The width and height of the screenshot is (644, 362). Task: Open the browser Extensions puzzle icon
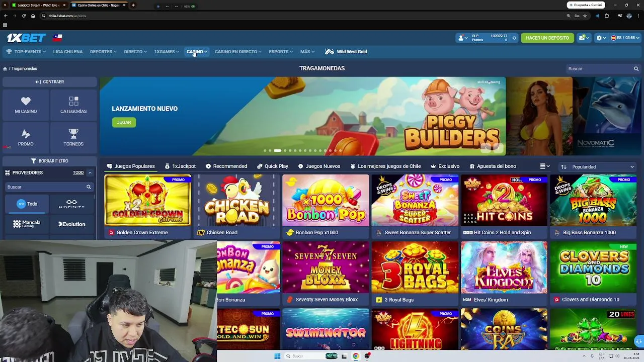click(x=606, y=16)
